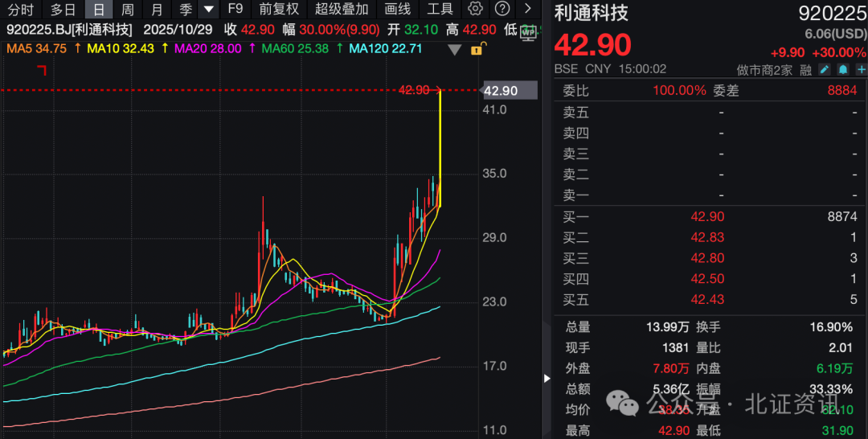Select 买一 bid row at 42.90
The height and width of the screenshot is (439, 868).
[x=710, y=217]
